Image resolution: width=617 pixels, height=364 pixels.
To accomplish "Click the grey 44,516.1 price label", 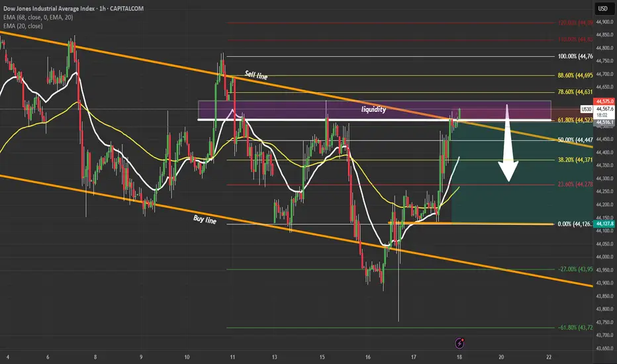I will (605, 122).
